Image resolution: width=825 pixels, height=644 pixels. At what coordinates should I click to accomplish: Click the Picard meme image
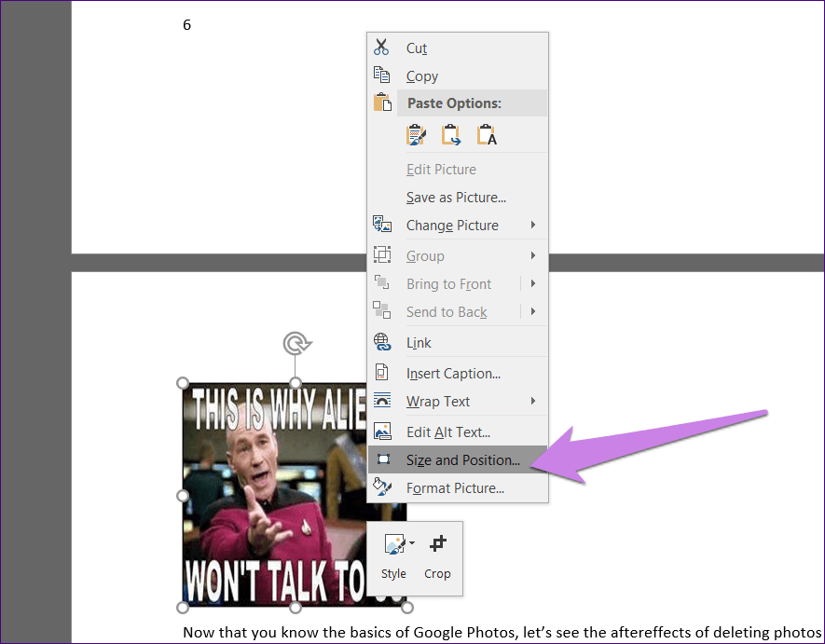coord(273,495)
